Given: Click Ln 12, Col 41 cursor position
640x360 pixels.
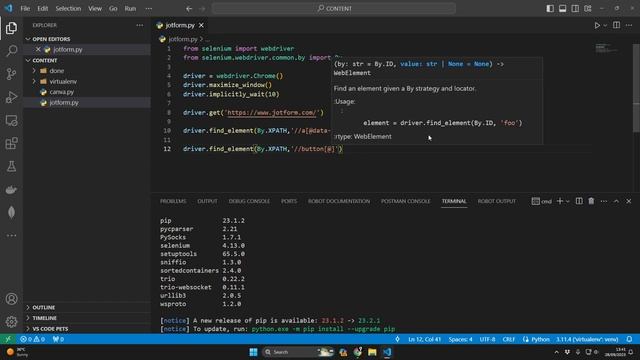Looking at the screenshot, I should click(x=424, y=339).
